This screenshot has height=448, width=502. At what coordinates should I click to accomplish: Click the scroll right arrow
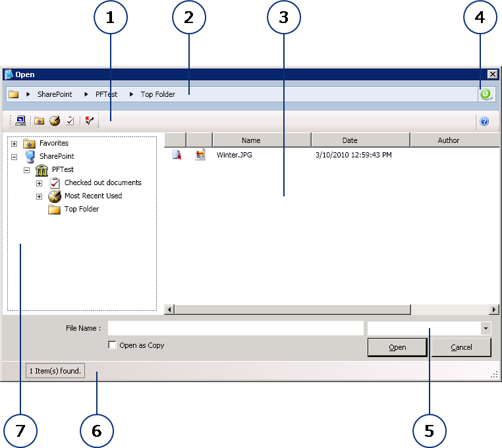coord(494,310)
